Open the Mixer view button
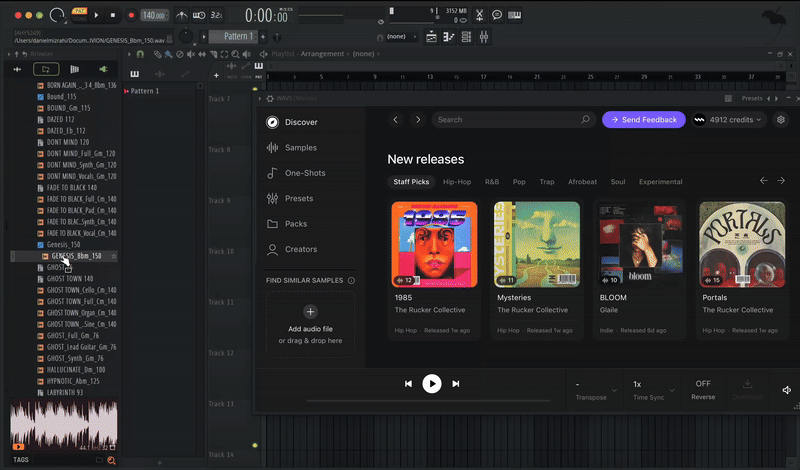 click(484, 37)
